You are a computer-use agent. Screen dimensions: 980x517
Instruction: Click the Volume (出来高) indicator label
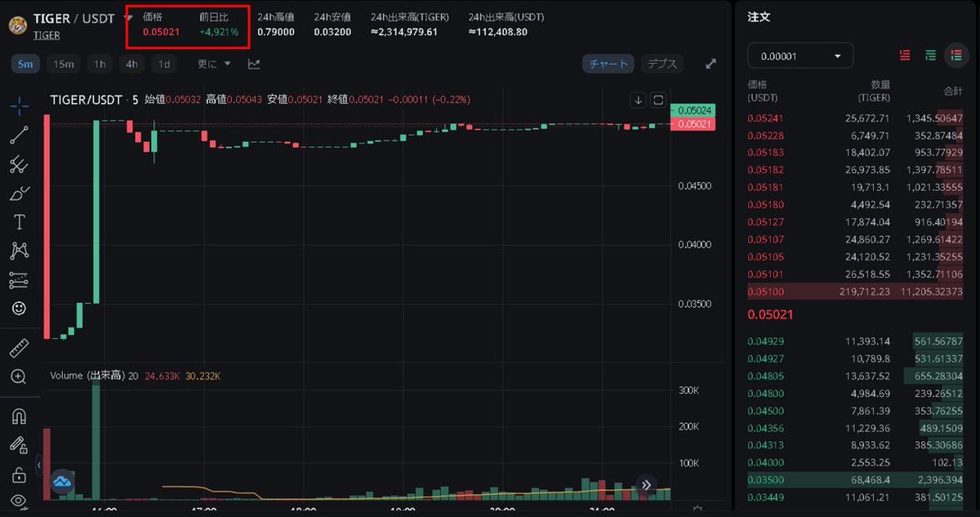click(x=87, y=376)
